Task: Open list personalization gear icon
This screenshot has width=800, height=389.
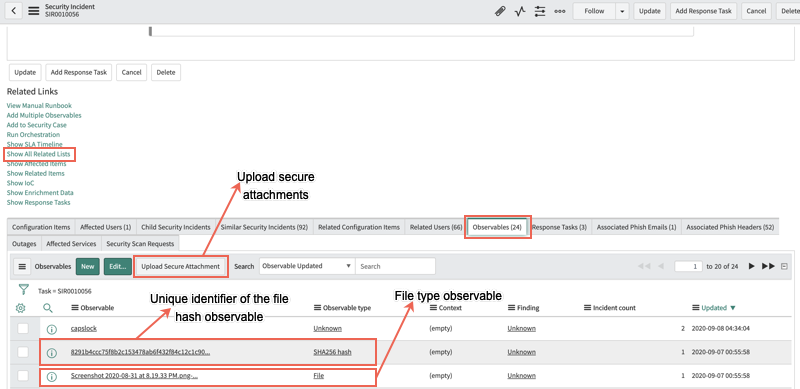Action: coord(21,308)
